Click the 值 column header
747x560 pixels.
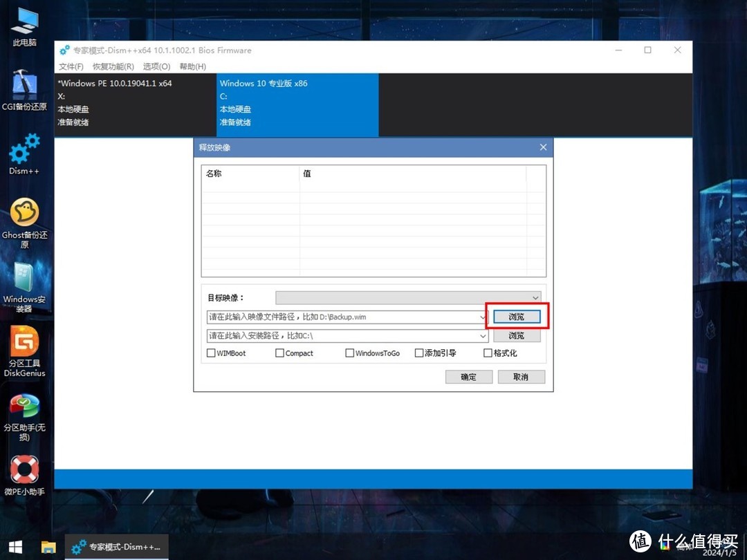point(412,174)
